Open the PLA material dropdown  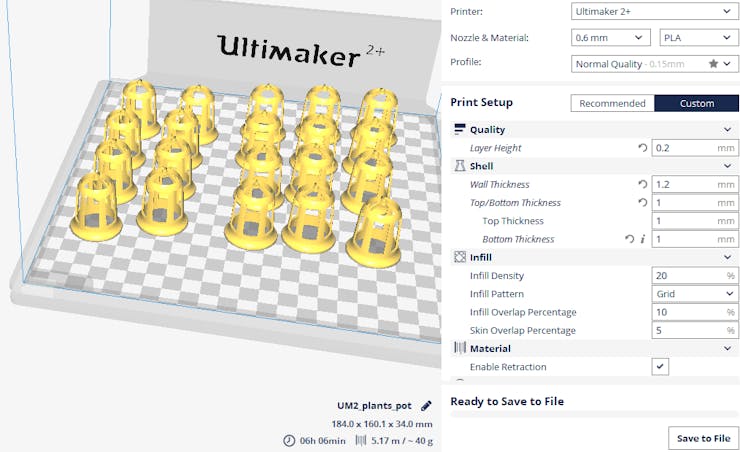698,38
